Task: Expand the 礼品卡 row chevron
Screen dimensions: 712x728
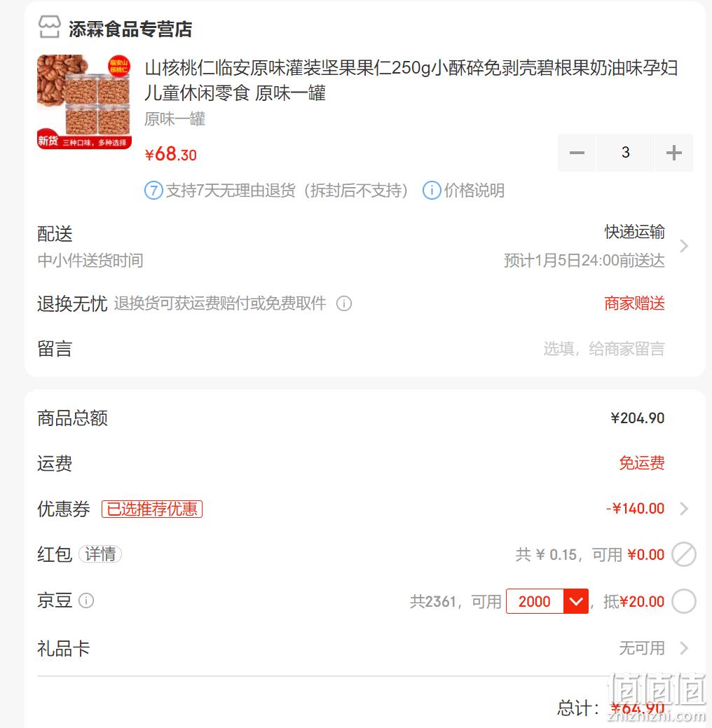Action: click(684, 647)
